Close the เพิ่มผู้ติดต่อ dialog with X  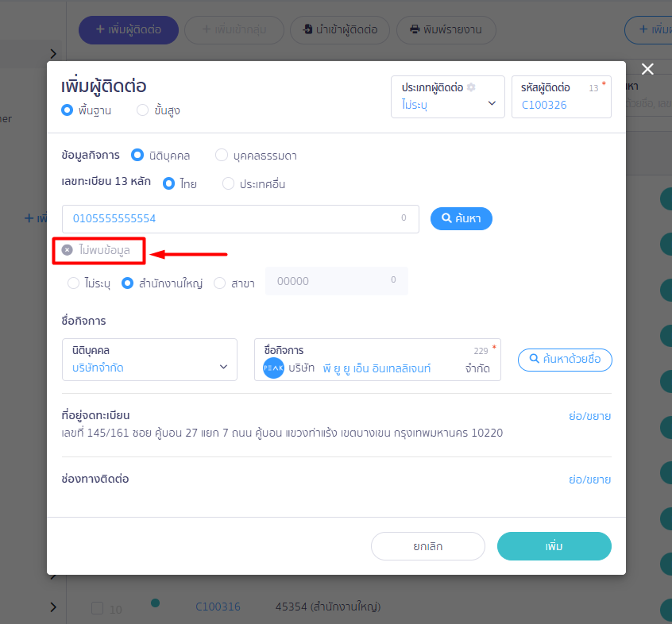click(x=647, y=69)
